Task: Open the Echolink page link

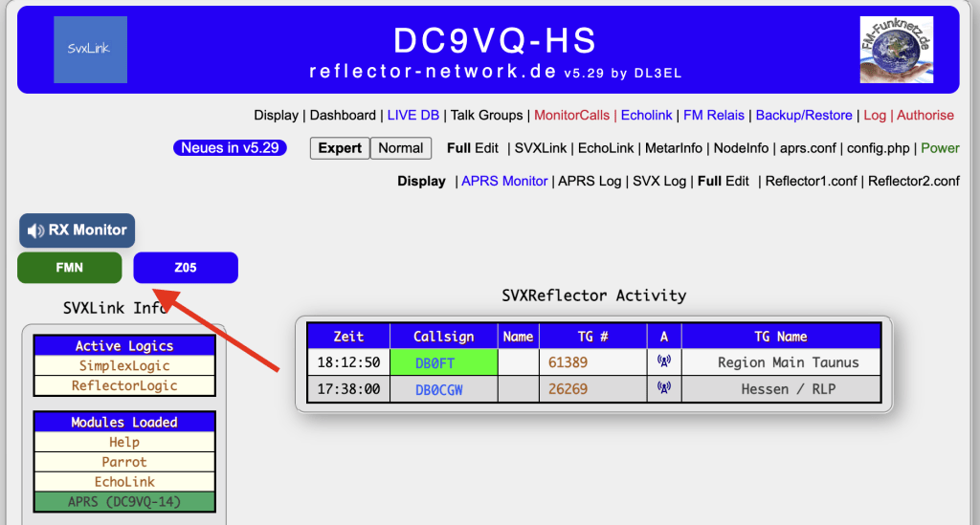Action: pos(647,115)
